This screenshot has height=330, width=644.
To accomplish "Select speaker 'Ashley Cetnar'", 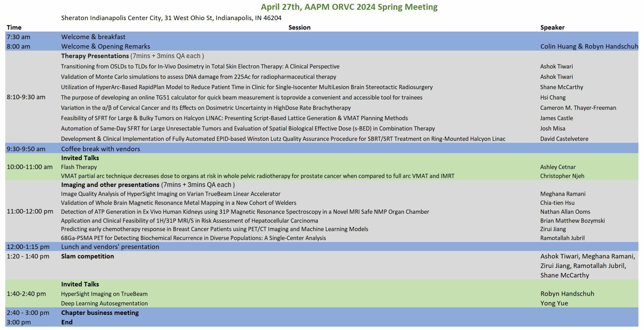I will pos(558,167).
